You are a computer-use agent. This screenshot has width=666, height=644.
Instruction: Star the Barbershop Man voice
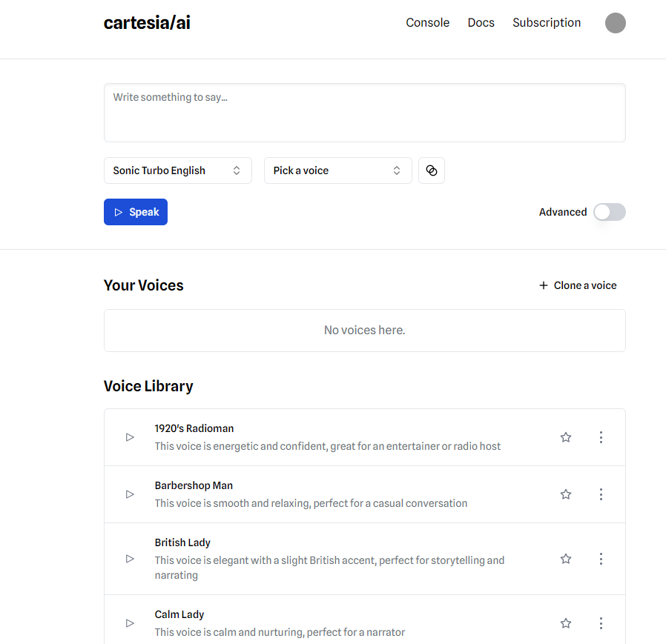click(566, 494)
